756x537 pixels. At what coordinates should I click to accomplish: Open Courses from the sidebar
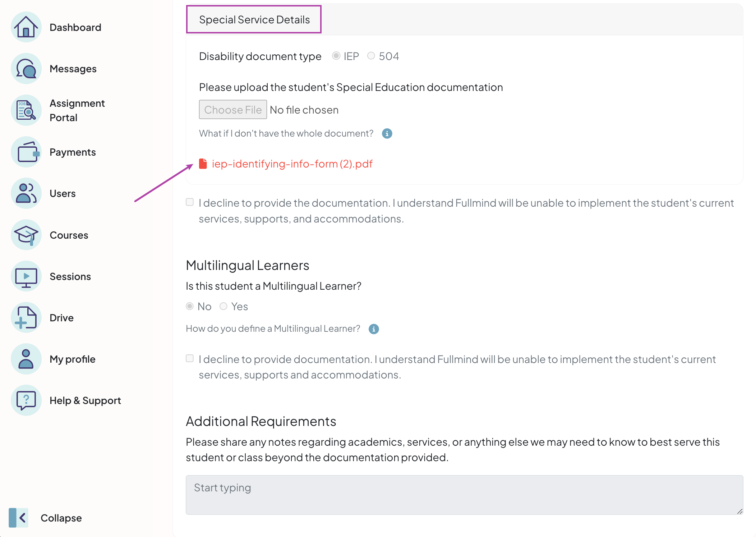coord(69,235)
